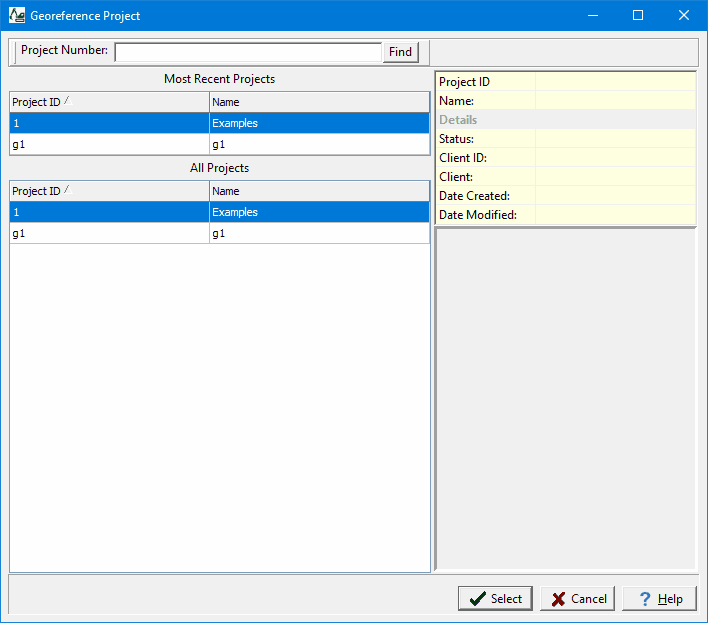Click the Client ID value cell
This screenshot has width=708, height=623.
click(614, 158)
